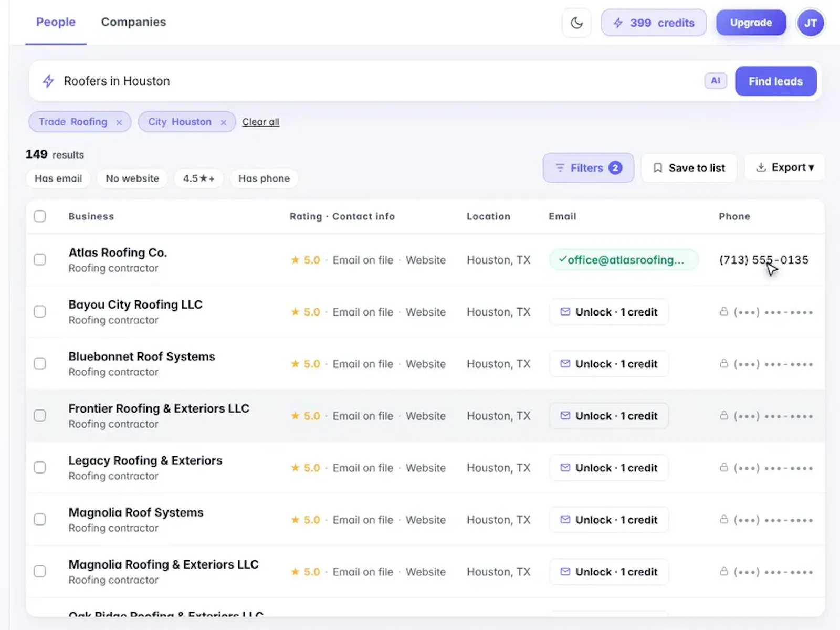Unlock email for Bluebonnet Roof Systems
840x630 pixels.
click(609, 364)
